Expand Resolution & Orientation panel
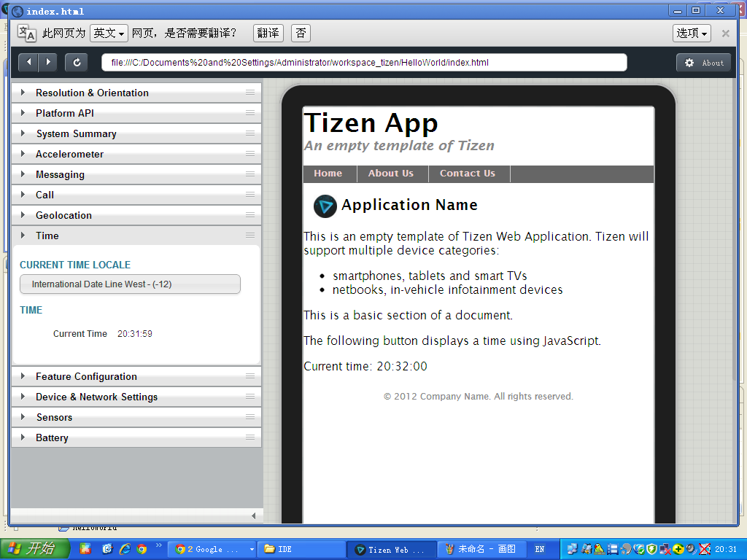 pos(136,93)
